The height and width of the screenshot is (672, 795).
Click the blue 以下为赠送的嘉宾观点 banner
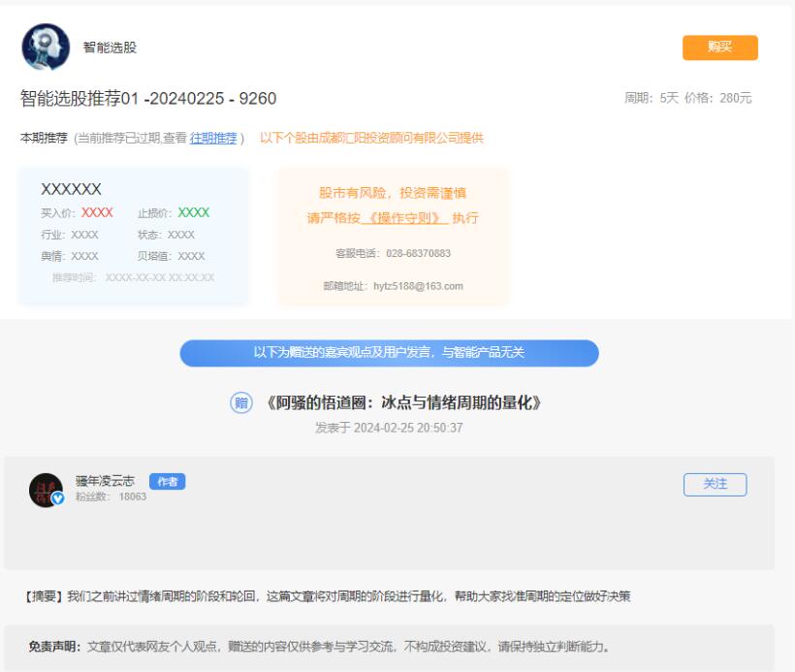(389, 353)
